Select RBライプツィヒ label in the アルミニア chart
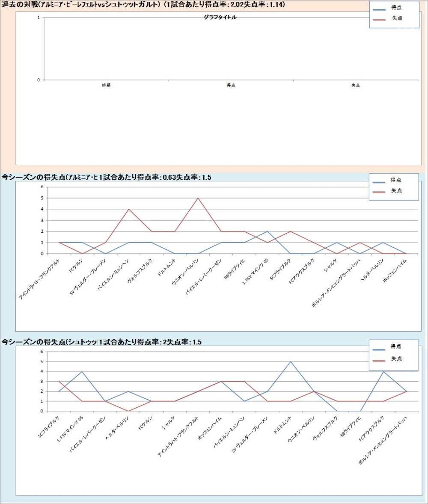Viewport: 428px width, 504px height. coord(235,269)
